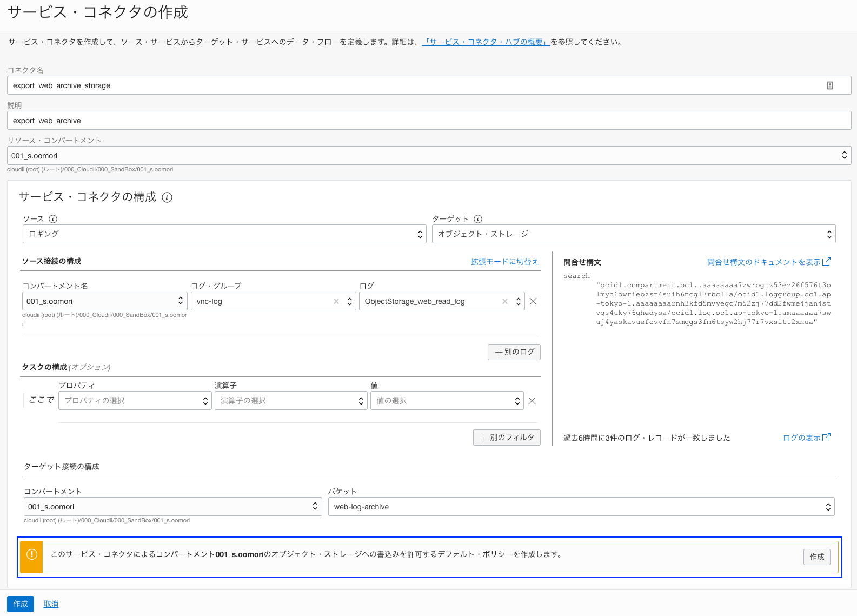The width and height of the screenshot is (857, 616).
Task: Click 作成 button in the policy warning banner
Action: click(x=816, y=557)
